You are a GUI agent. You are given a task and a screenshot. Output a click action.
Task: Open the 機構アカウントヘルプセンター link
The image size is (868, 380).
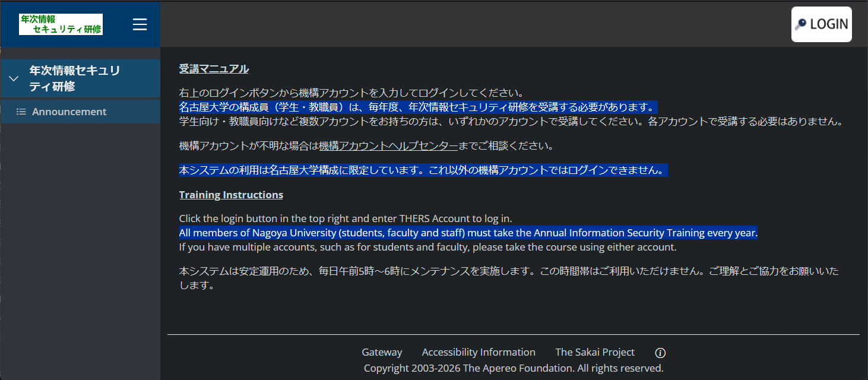[x=388, y=145]
